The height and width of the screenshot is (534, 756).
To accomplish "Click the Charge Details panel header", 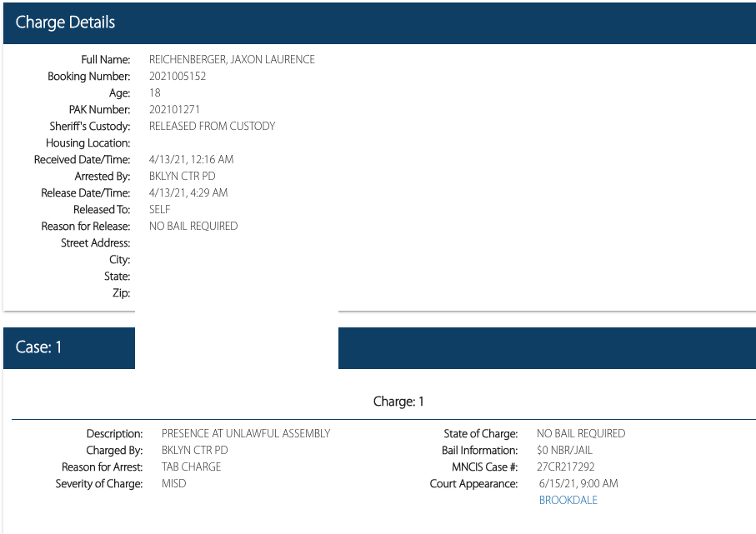I will [65, 22].
